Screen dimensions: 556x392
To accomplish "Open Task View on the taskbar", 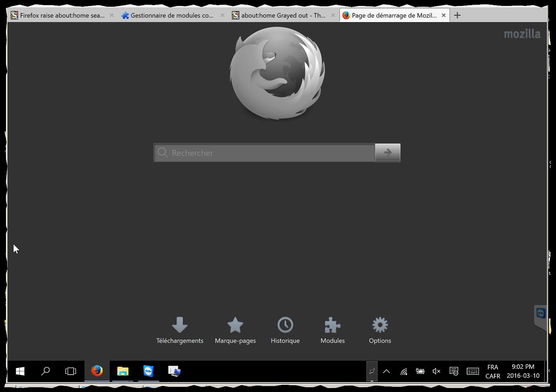I will point(71,371).
